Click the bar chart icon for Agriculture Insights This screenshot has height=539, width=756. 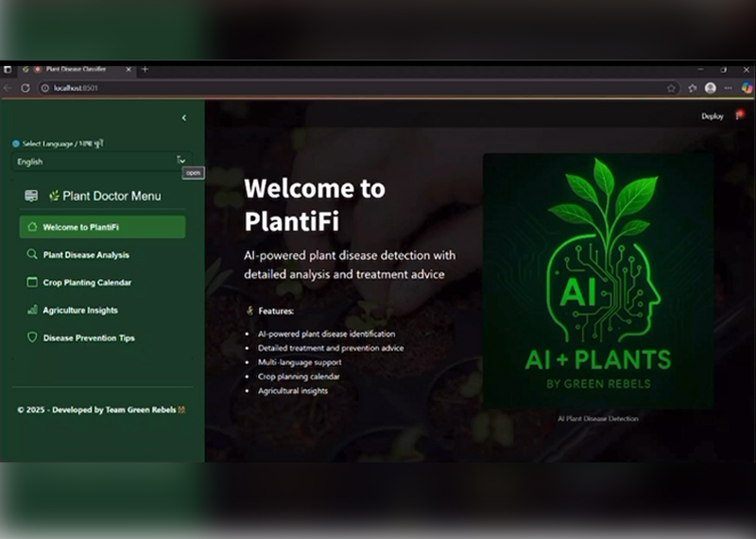tap(32, 310)
